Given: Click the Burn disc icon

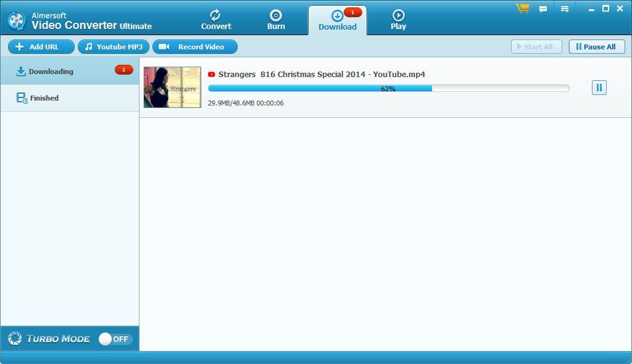Looking at the screenshot, I should coord(276,15).
